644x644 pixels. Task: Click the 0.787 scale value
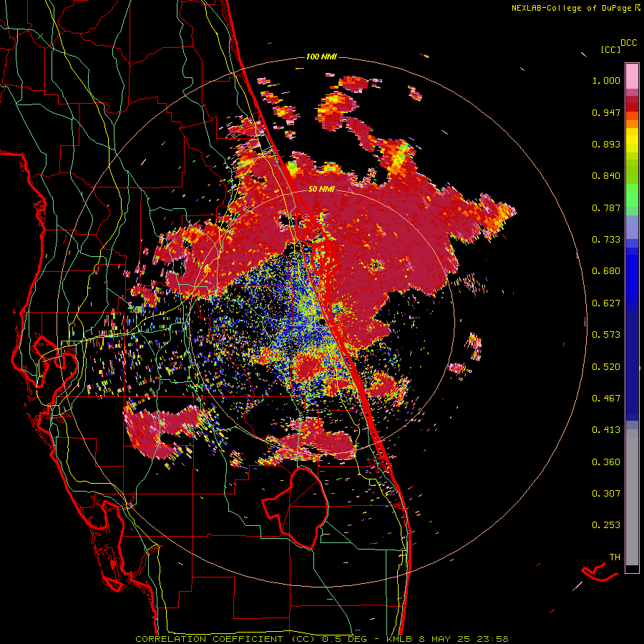click(x=606, y=208)
